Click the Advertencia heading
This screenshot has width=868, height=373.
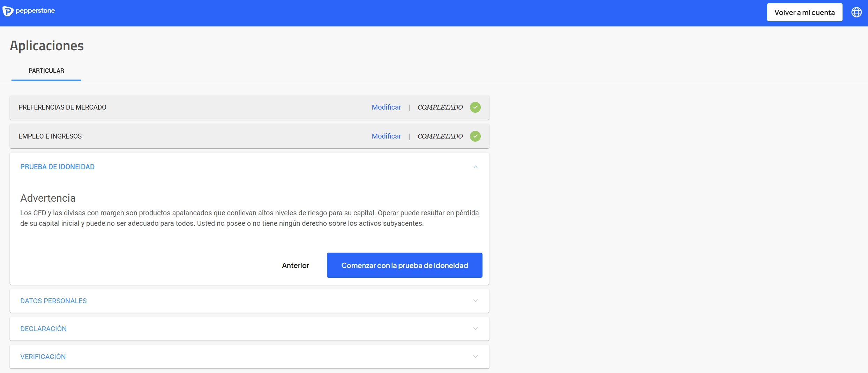coord(48,198)
